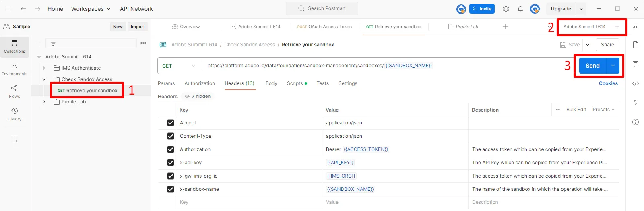Viewport: 644px width, 211px height.
Task: Switch to the Settings request tab
Action: (348, 83)
